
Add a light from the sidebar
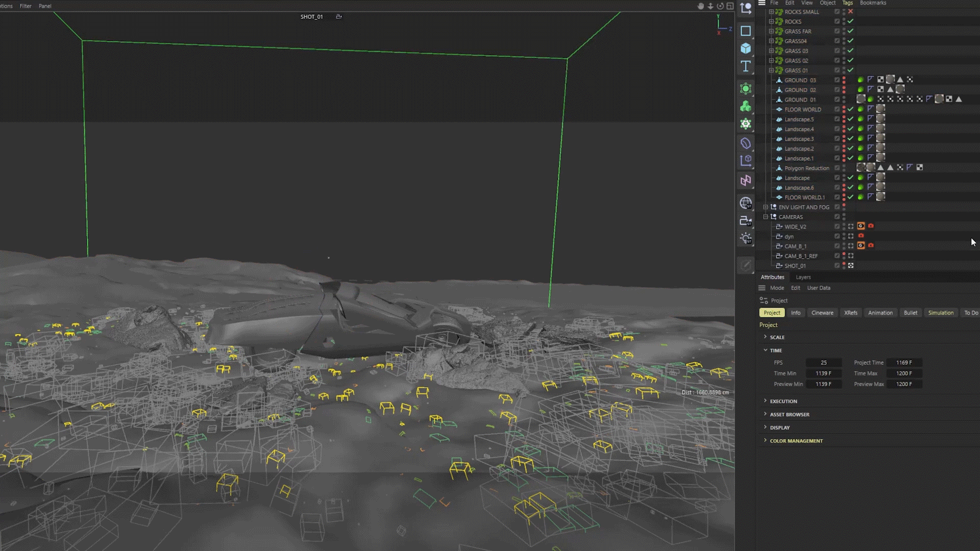[746, 238]
